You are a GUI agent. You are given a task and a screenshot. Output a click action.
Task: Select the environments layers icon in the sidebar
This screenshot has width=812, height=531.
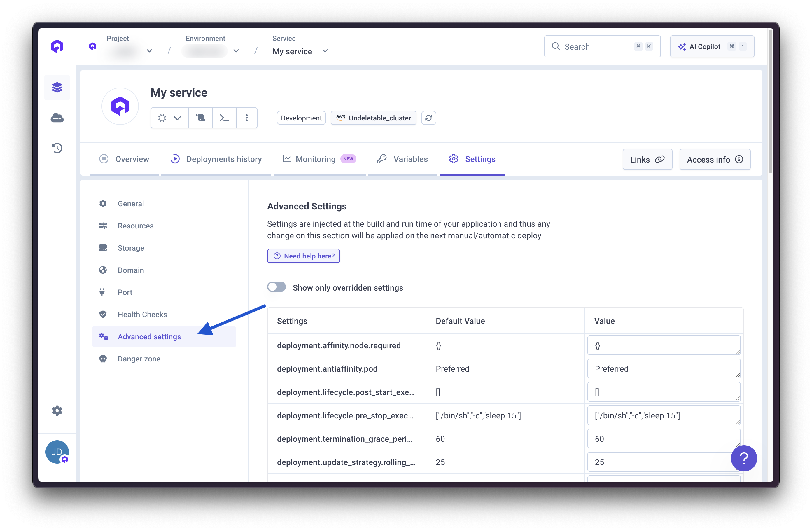(x=57, y=87)
